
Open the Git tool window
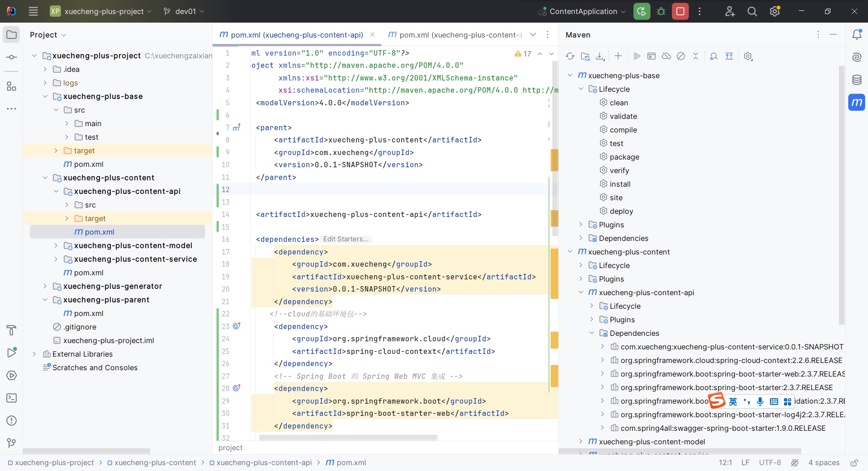tap(11, 443)
